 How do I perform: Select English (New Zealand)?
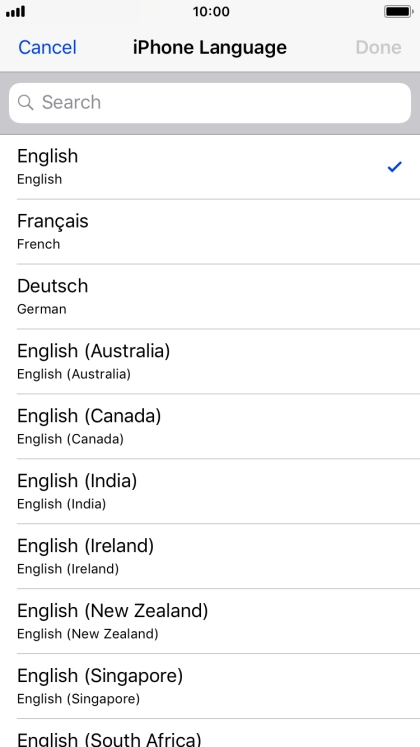click(x=210, y=621)
